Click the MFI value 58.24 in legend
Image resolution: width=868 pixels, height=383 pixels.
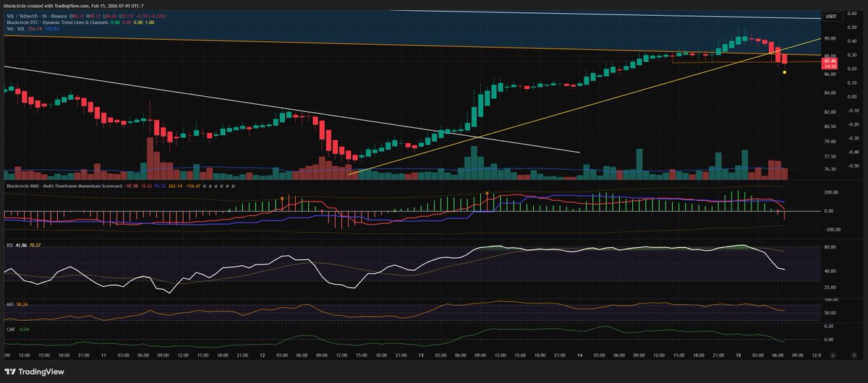pyautogui.click(x=22, y=305)
